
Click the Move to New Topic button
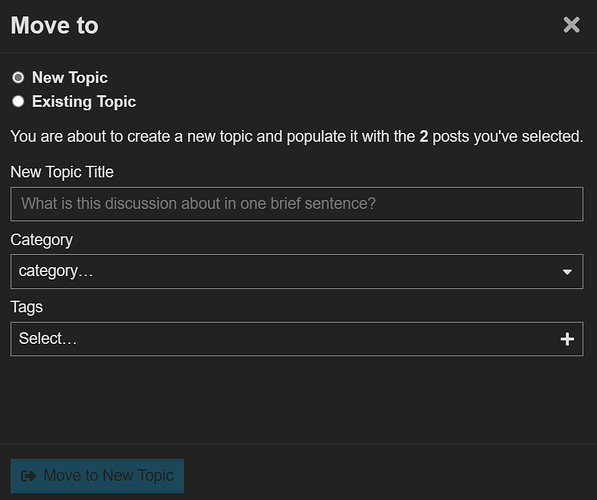click(97, 476)
